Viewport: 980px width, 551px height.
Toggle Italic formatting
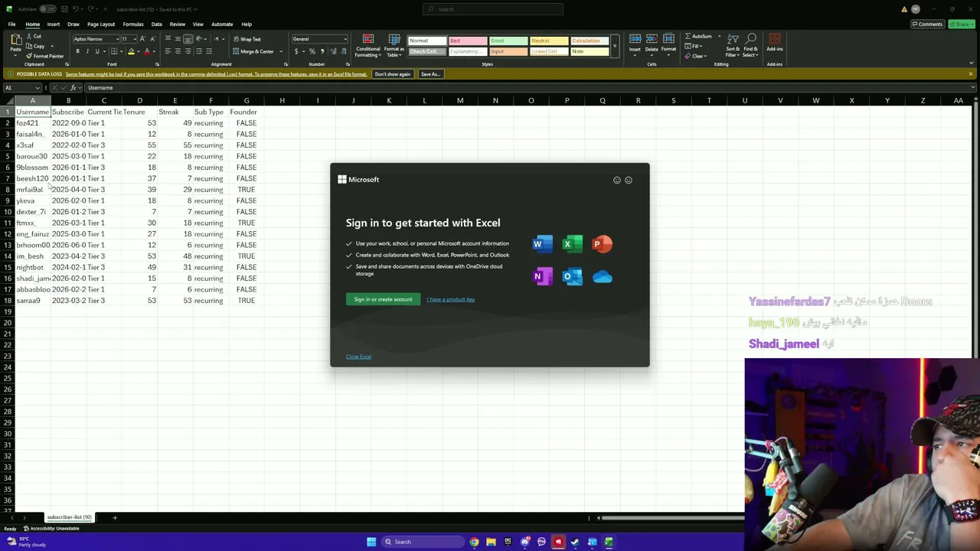(87, 51)
